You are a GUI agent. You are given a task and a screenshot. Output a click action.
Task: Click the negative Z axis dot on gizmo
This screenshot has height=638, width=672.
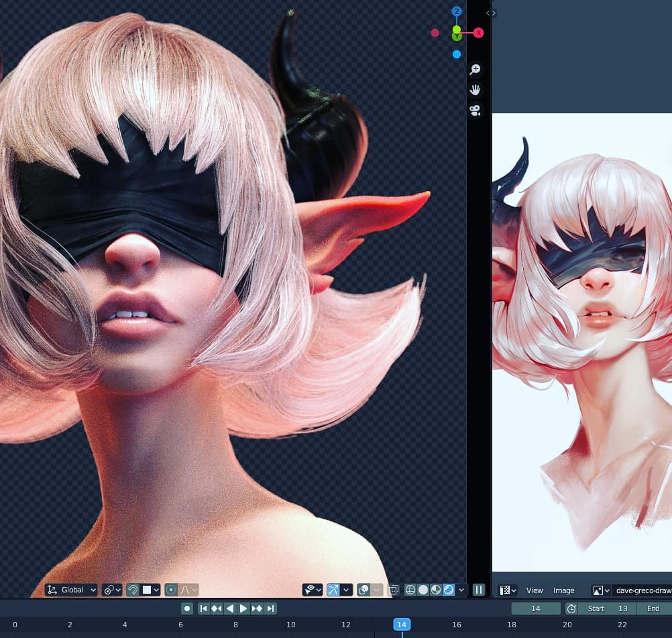coord(457,54)
